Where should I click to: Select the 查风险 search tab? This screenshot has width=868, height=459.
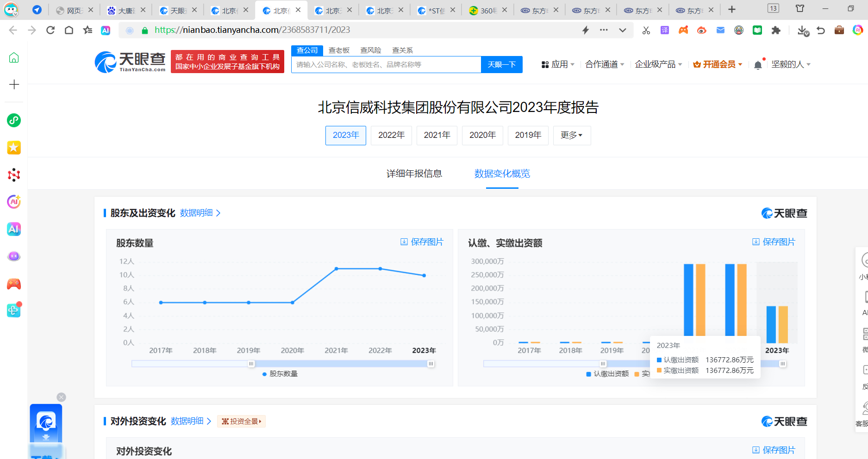click(371, 50)
